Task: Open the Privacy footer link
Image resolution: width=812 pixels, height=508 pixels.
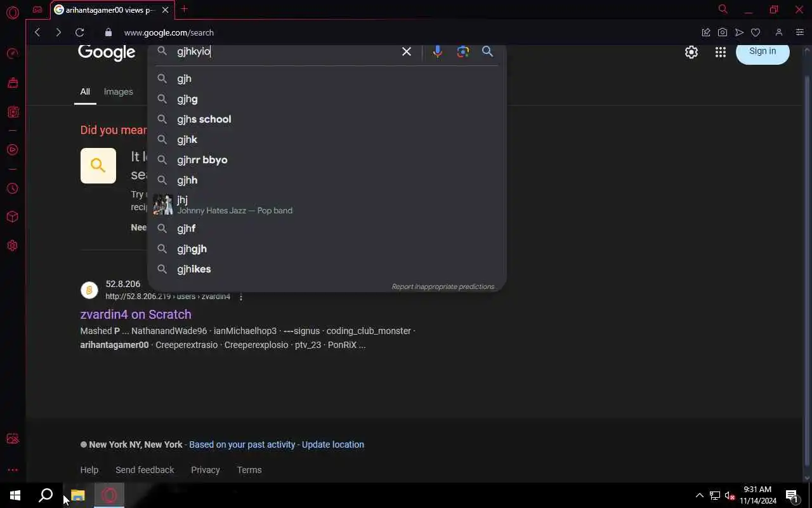Action: [206, 470]
